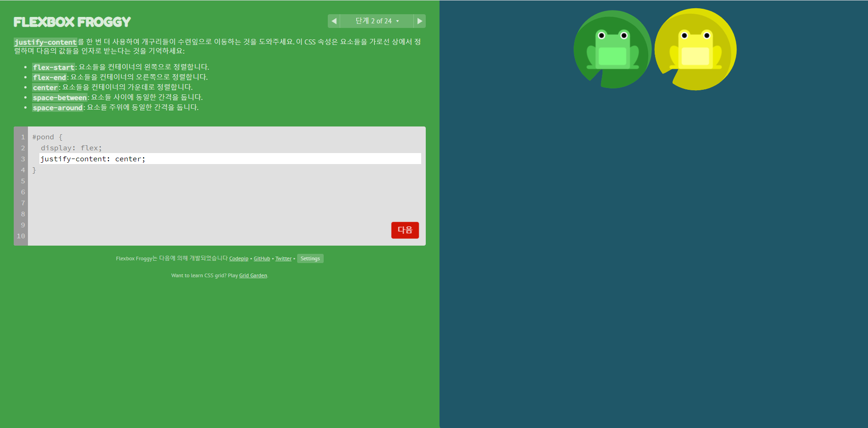
Task: Click the red 다음 button
Action: click(405, 230)
